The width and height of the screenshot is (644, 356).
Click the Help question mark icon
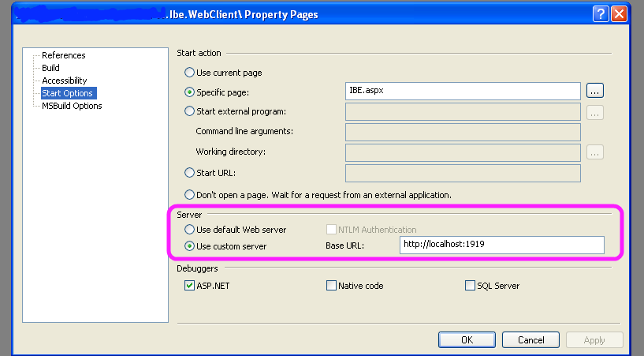[x=601, y=14]
